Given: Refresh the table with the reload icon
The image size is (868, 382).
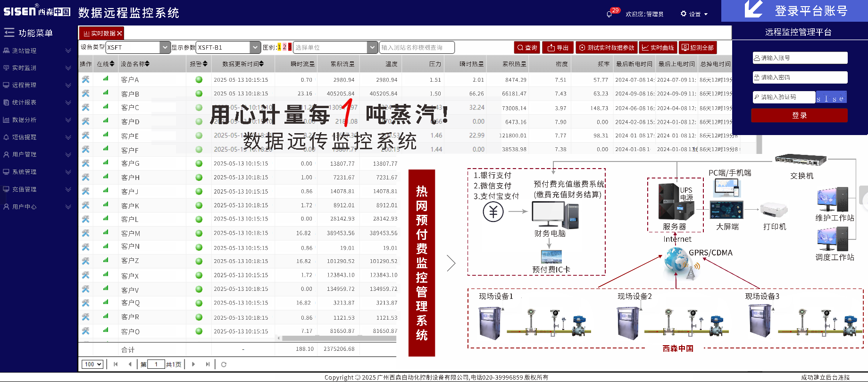Looking at the screenshot, I should [x=224, y=364].
